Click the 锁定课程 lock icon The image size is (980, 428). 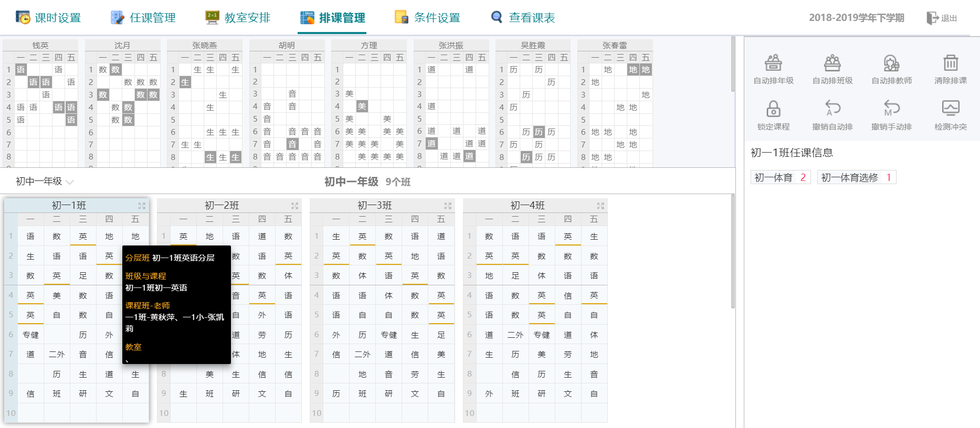(x=773, y=109)
